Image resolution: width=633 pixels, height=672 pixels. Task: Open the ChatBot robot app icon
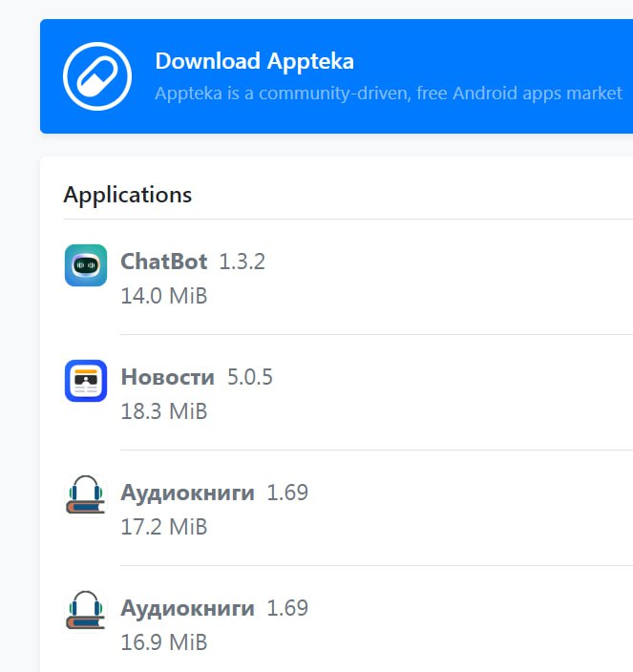(x=86, y=265)
